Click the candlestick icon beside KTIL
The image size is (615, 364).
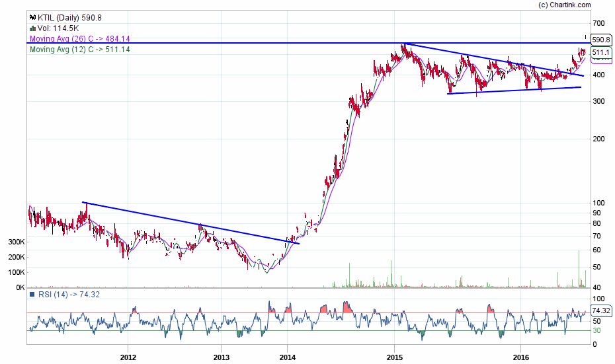(32, 18)
